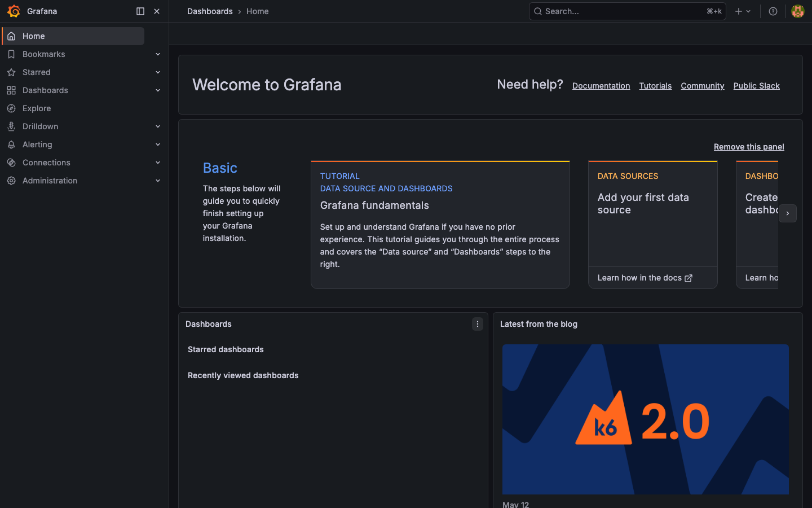812x508 pixels.
Task: Click the Welcome to Grafana heading
Action: coord(267,85)
